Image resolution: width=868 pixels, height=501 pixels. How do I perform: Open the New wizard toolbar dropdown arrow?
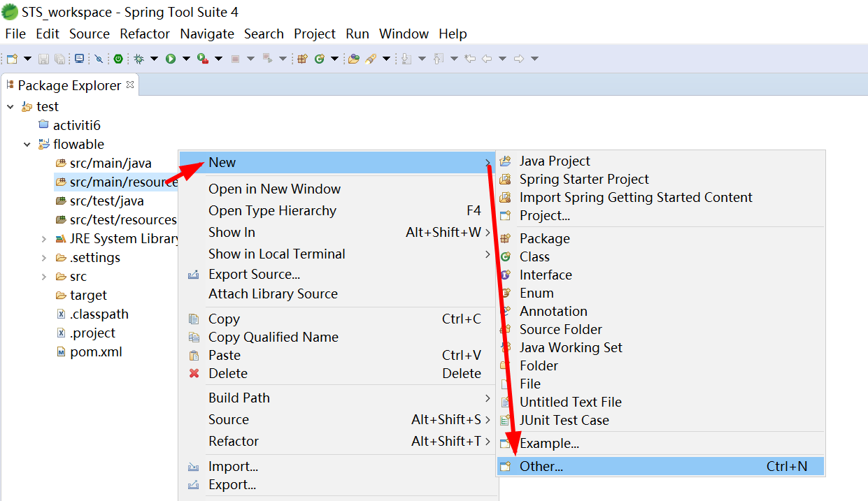click(x=27, y=59)
